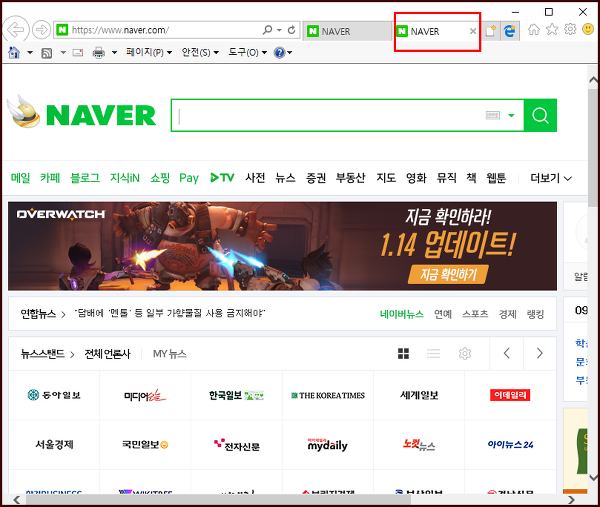This screenshot has height=507, width=600.
Task: Open 웹툰 link
Action: [496, 178]
